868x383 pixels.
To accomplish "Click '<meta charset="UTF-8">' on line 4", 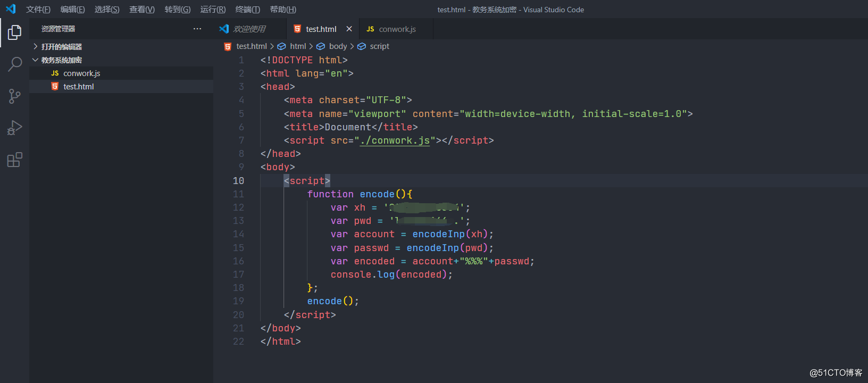I will coord(348,100).
